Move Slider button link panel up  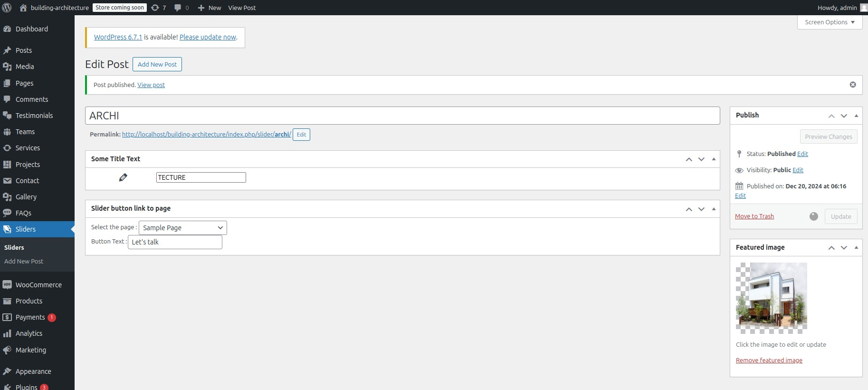click(x=689, y=209)
